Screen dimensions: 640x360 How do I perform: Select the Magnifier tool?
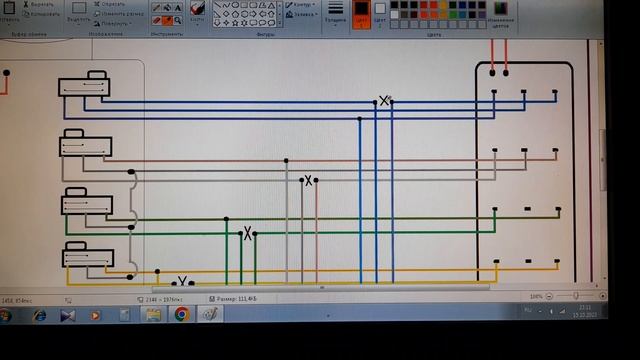click(178, 20)
